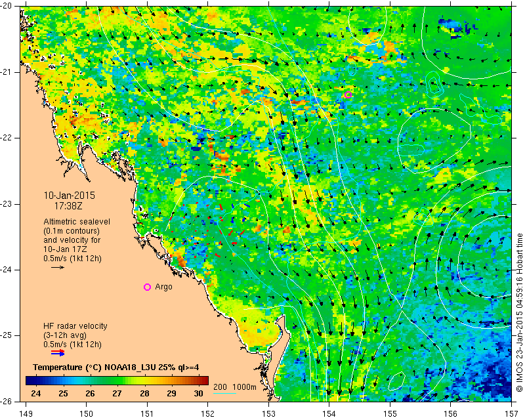This screenshot has width=525, height=420.
Task: Click the magenta Argo legend circle
Action: pos(147,287)
